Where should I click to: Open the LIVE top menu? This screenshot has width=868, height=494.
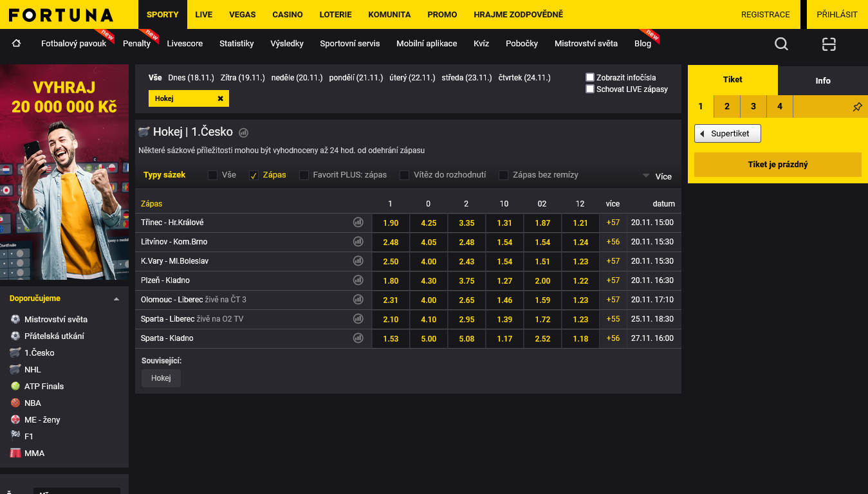[203, 14]
